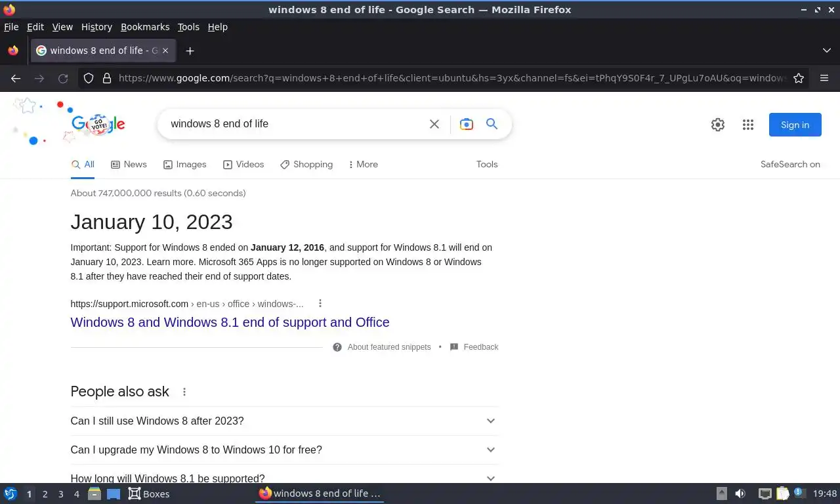
Task: Open removable media eject tray icon
Action: point(722,493)
